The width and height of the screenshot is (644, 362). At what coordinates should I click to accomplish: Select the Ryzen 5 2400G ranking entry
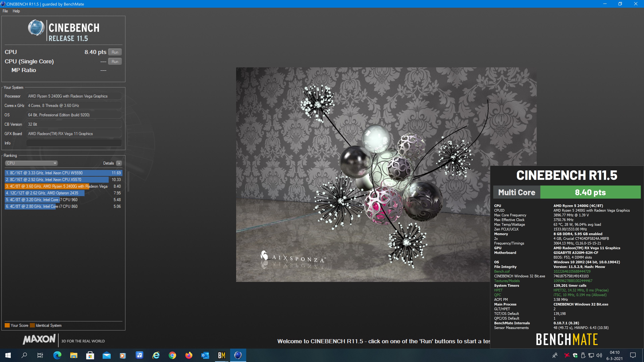coord(63,186)
